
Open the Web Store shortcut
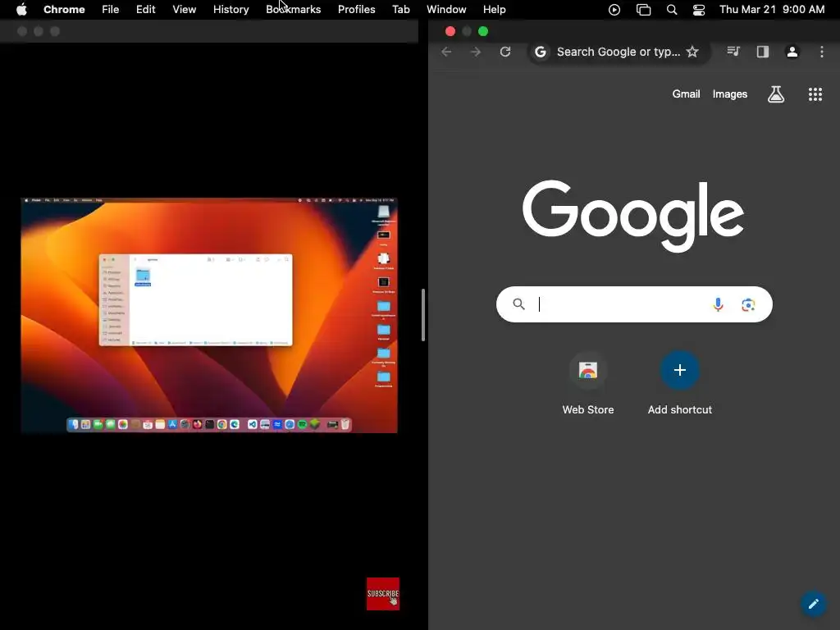tap(587, 384)
